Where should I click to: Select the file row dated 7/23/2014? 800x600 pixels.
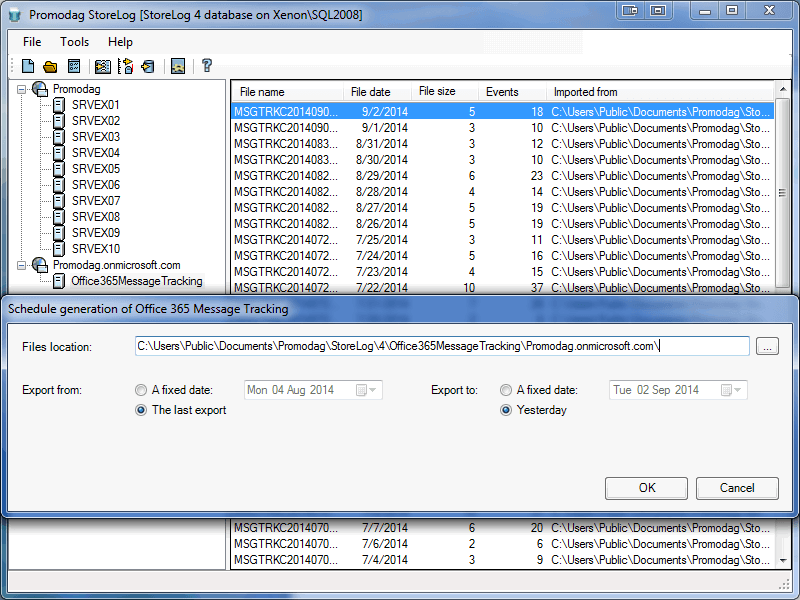pos(503,272)
